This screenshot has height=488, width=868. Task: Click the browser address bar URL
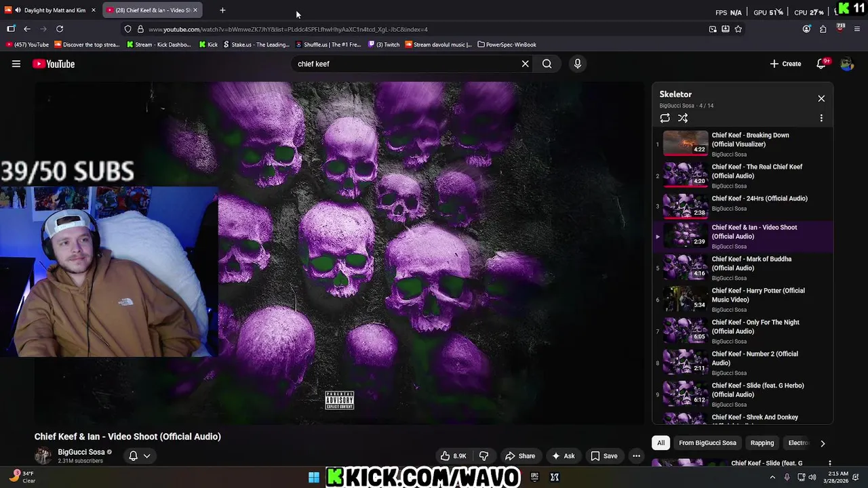pyautogui.click(x=288, y=29)
